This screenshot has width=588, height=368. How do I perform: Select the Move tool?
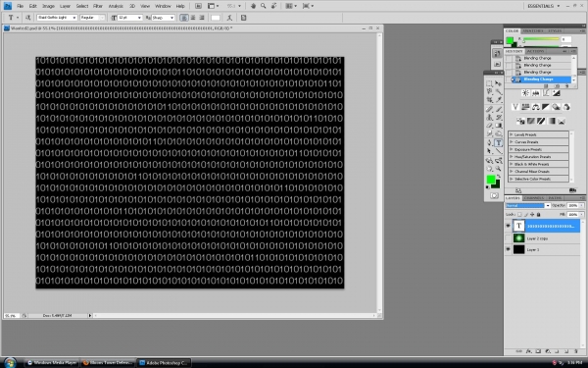[x=499, y=83]
